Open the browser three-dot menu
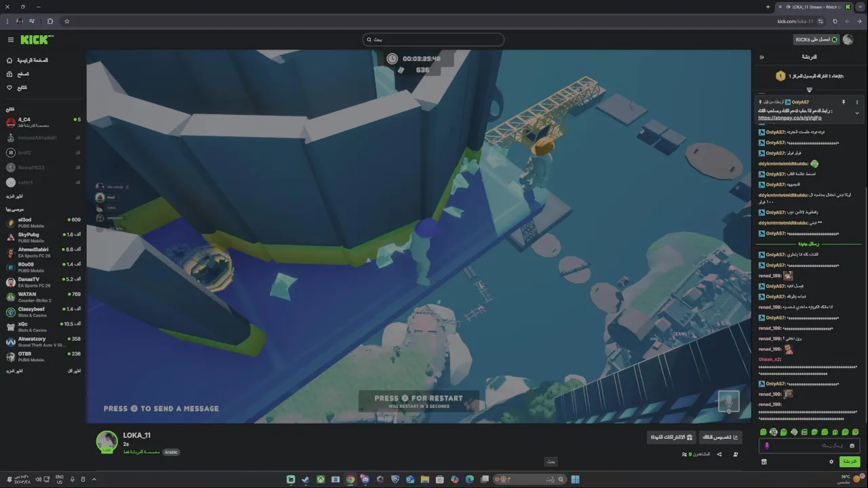The width and height of the screenshot is (868, 488). [x=7, y=21]
